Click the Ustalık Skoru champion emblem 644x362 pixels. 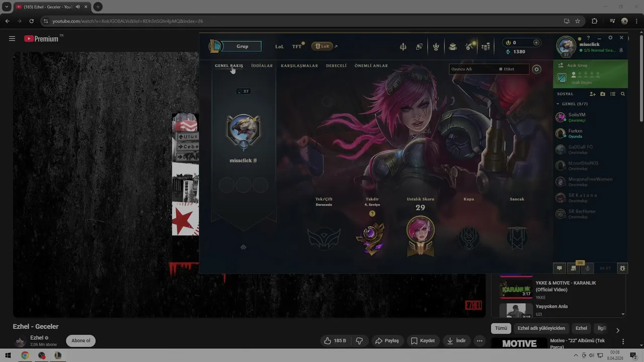pyautogui.click(x=421, y=235)
